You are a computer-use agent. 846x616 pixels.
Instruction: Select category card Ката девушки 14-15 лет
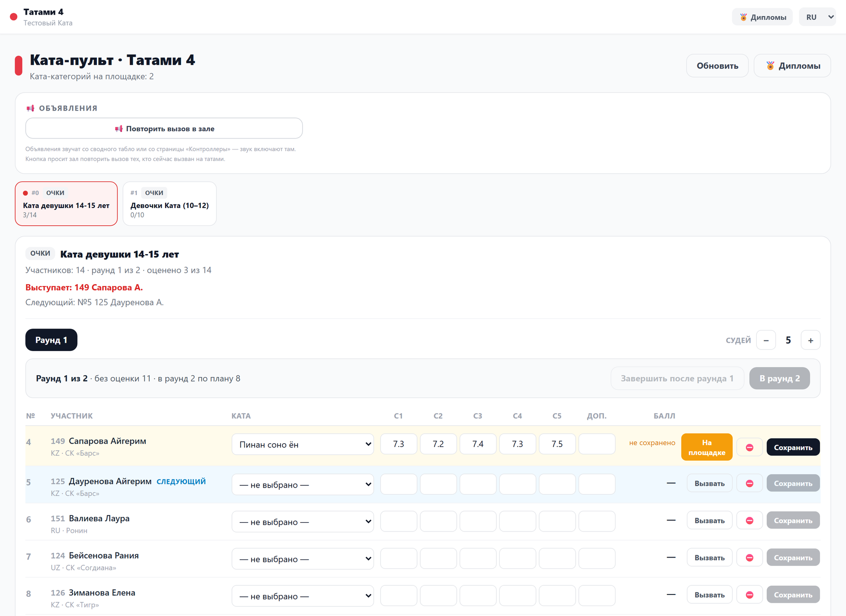[x=66, y=203]
